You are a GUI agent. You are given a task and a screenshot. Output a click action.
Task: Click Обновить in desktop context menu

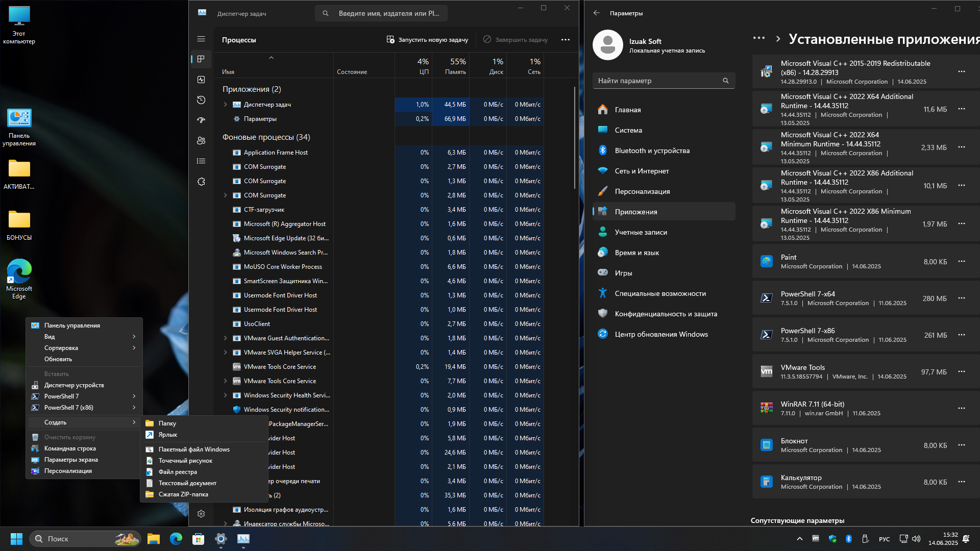(84, 359)
